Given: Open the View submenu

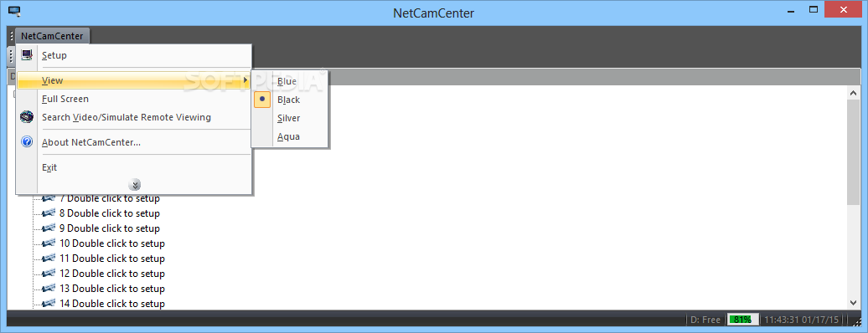Looking at the screenshot, I should [134, 80].
